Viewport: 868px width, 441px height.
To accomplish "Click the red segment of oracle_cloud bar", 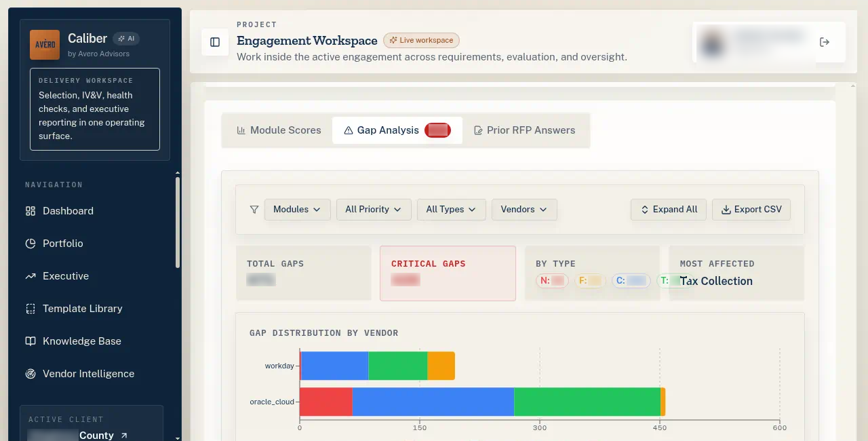I will (326, 402).
